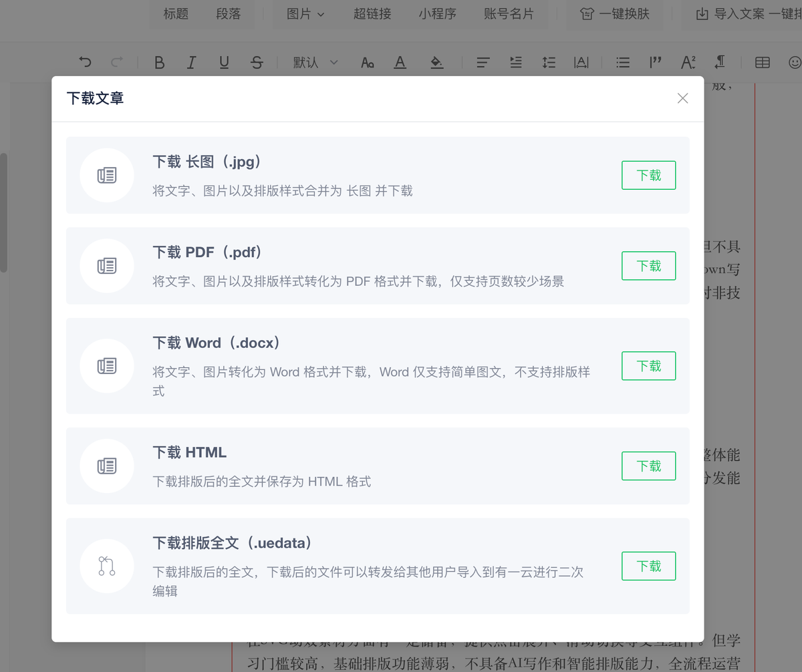This screenshot has height=672, width=802.
Task: Open the 默认 font dropdown
Action: click(x=315, y=62)
